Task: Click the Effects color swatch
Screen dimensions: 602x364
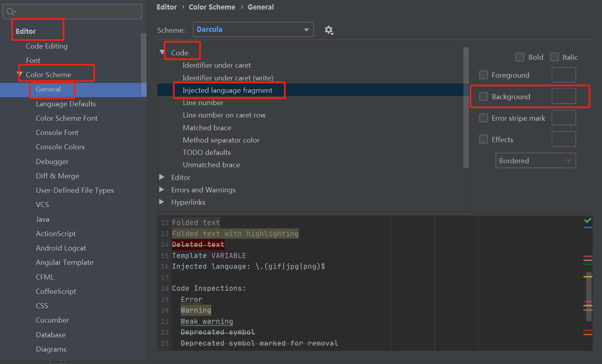Action: (564, 139)
